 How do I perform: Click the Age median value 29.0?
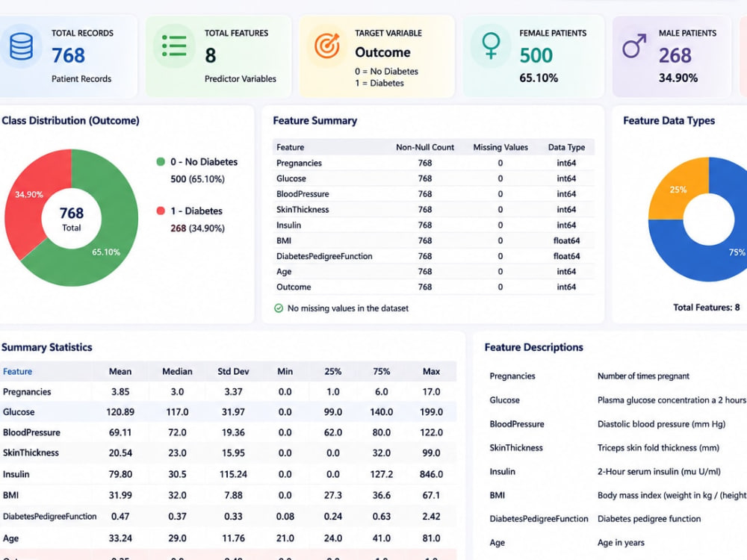(x=177, y=538)
